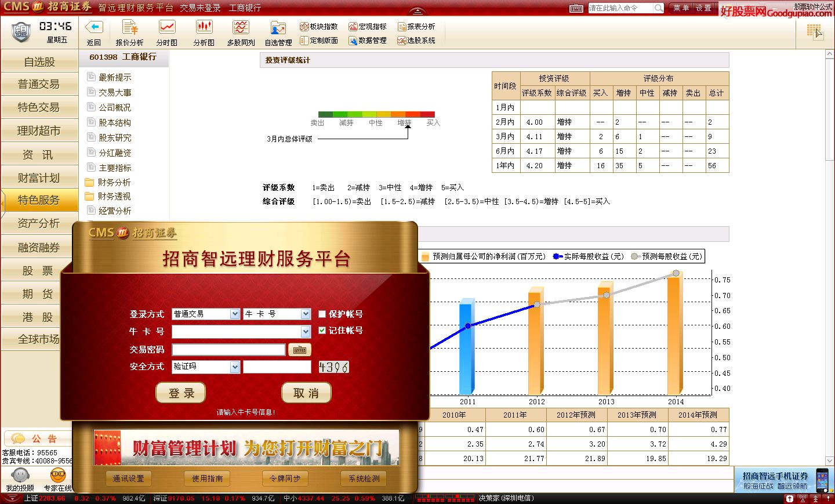Select 理财超市 tab in left navigation
This screenshot has height=504, width=835.
tap(39, 130)
